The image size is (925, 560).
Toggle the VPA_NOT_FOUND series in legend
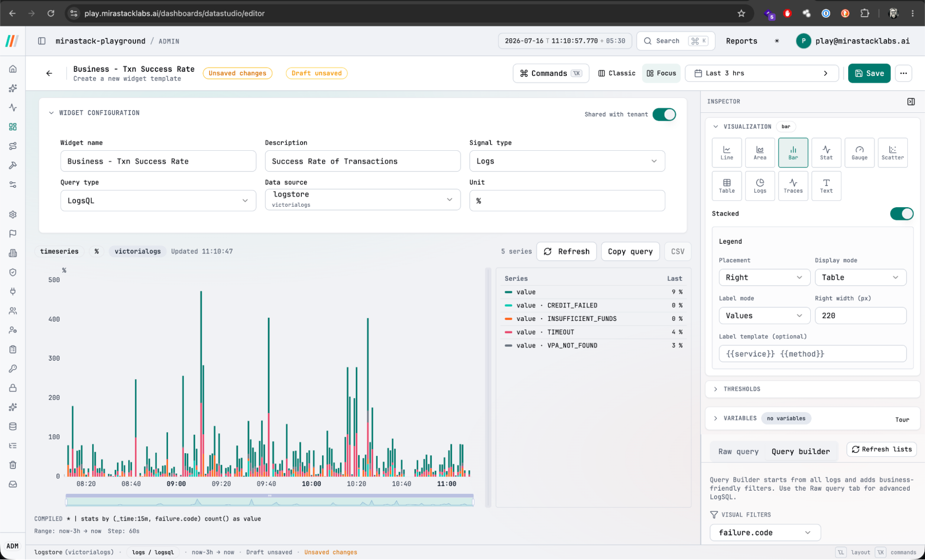593,346
